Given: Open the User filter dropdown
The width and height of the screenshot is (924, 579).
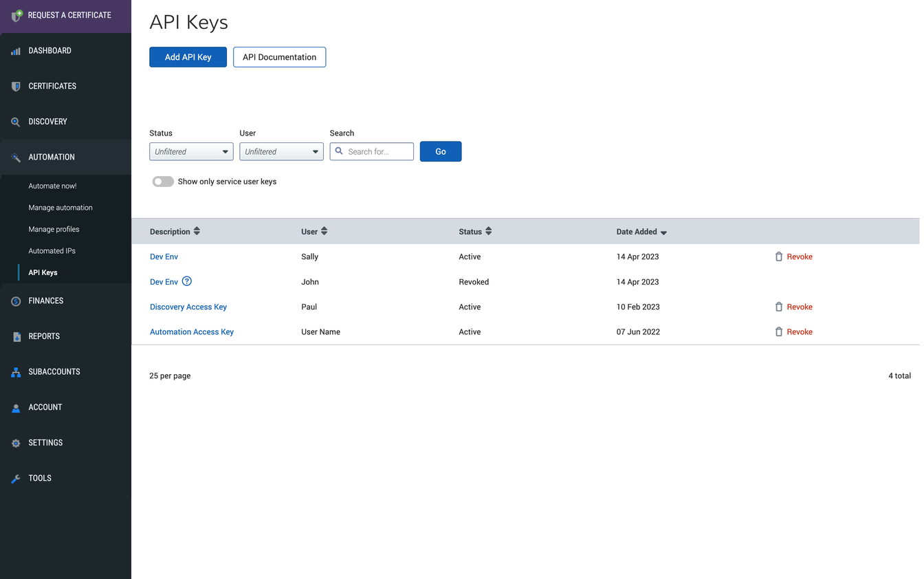Looking at the screenshot, I should pyautogui.click(x=281, y=151).
